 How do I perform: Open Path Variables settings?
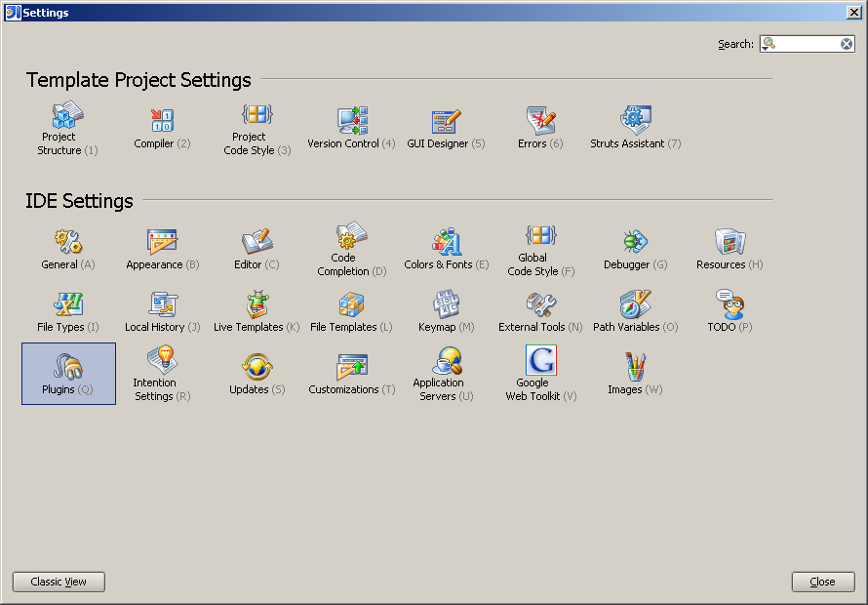pyautogui.click(x=636, y=311)
